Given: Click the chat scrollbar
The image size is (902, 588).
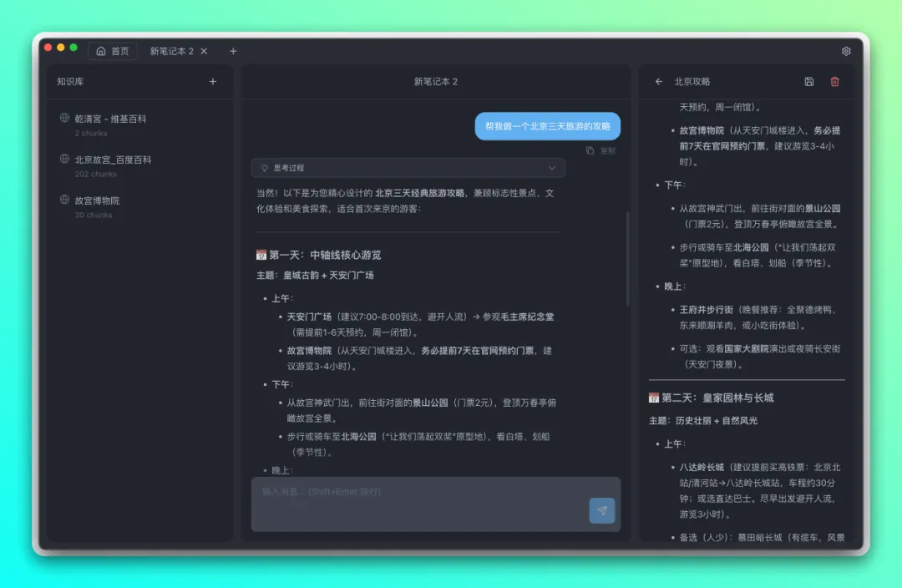Looking at the screenshot, I should tap(627, 259).
